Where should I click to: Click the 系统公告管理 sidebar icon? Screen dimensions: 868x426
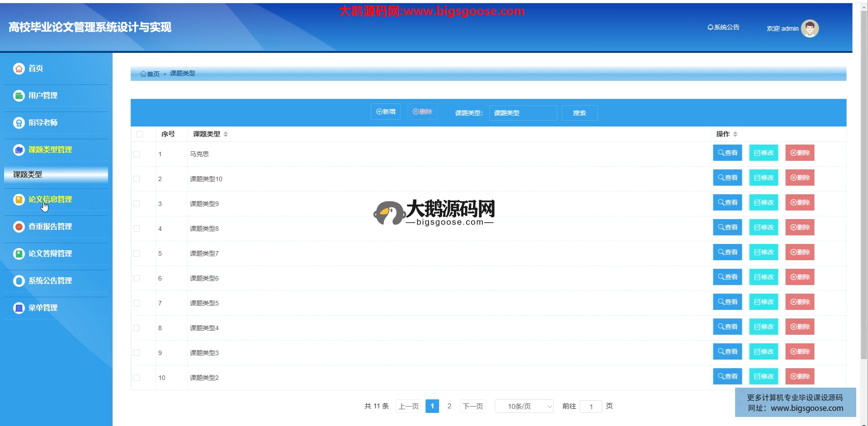tap(19, 281)
